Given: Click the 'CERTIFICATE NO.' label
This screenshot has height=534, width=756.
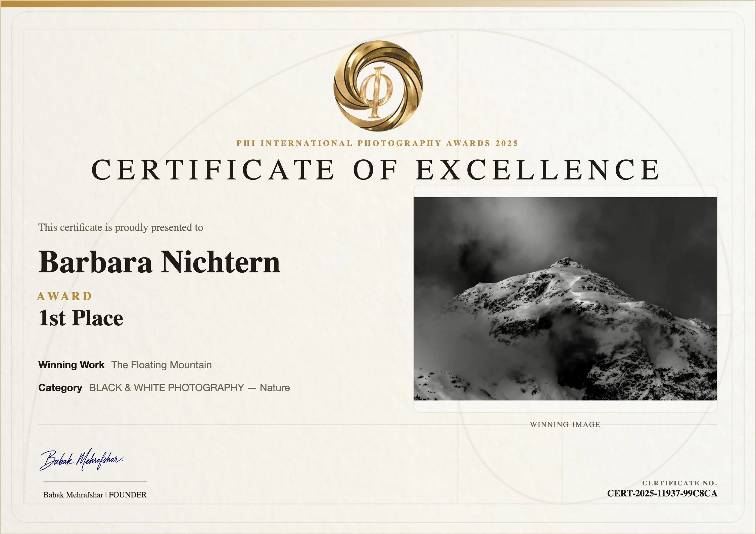Looking at the screenshot, I should point(680,483).
